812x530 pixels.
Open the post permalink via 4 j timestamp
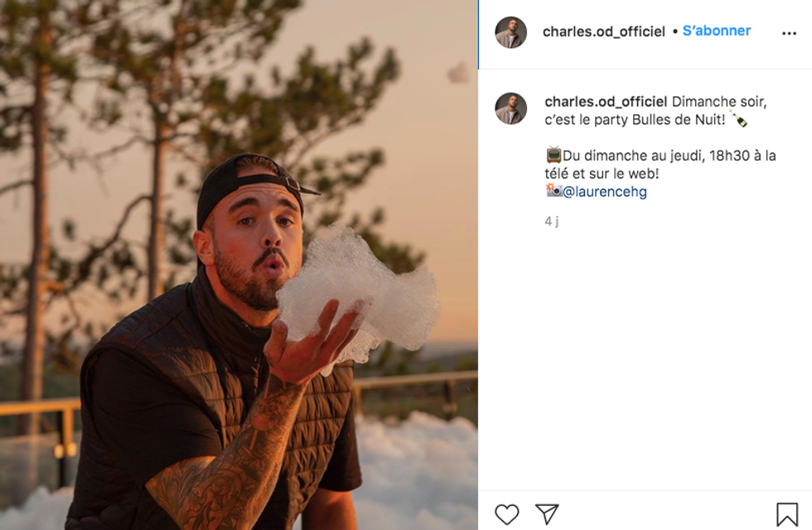pyautogui.click(x=552, y=221)
